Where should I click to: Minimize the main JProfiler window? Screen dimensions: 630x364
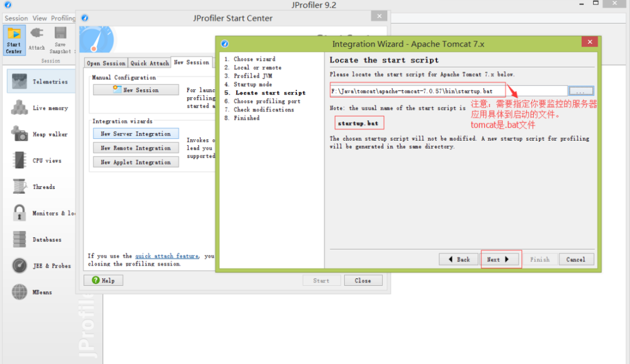[x=582, y=3]
